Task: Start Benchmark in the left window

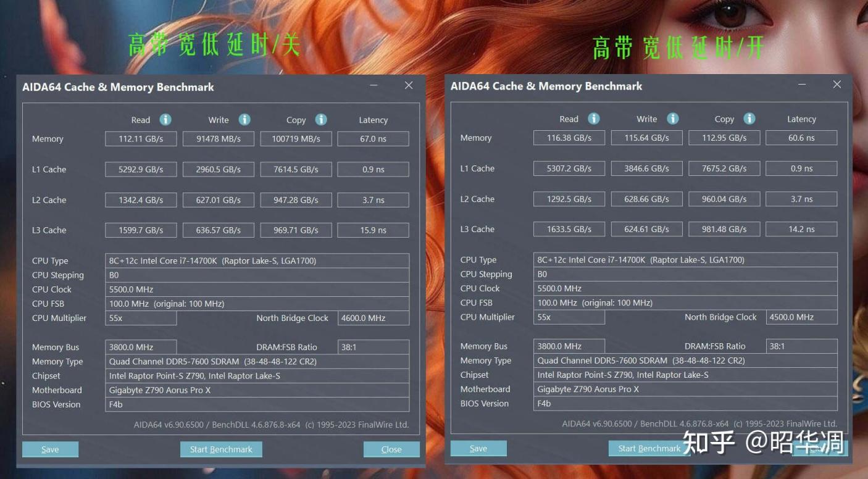Action: 221,449
